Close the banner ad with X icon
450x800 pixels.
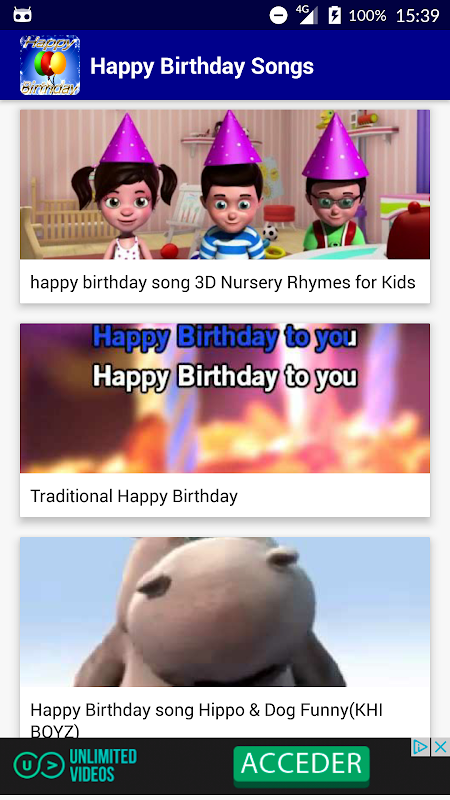(440, 747)
